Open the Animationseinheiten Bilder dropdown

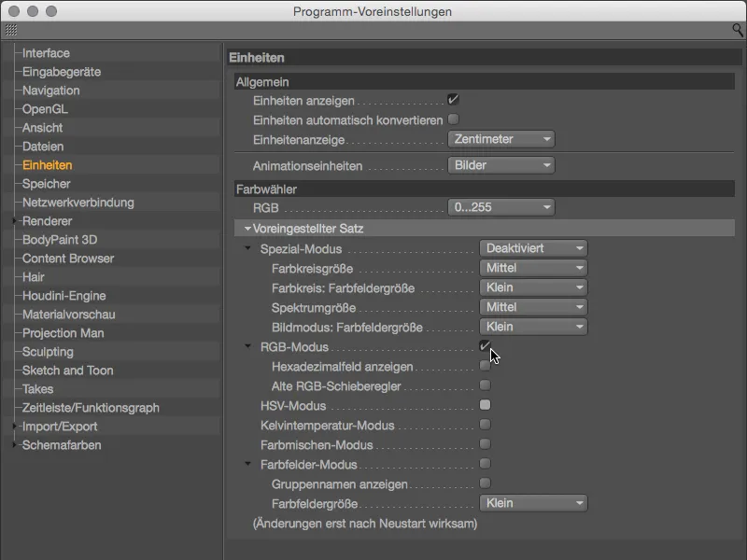click(501, 165)
